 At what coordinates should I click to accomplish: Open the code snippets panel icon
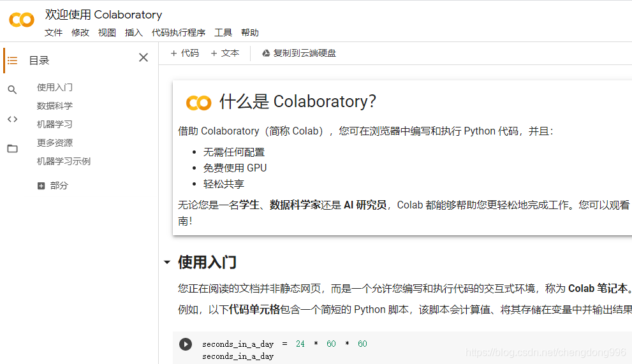coord(13,119)
